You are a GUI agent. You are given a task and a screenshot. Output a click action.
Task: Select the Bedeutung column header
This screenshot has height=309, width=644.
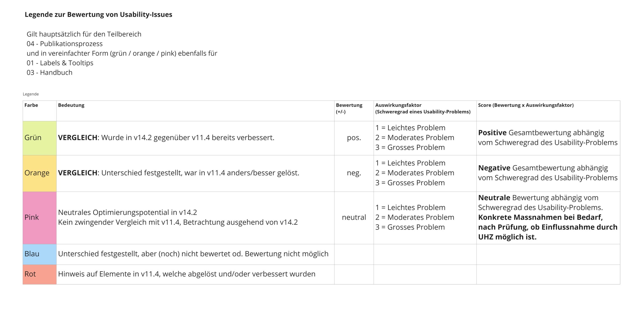tap(71, 105)
